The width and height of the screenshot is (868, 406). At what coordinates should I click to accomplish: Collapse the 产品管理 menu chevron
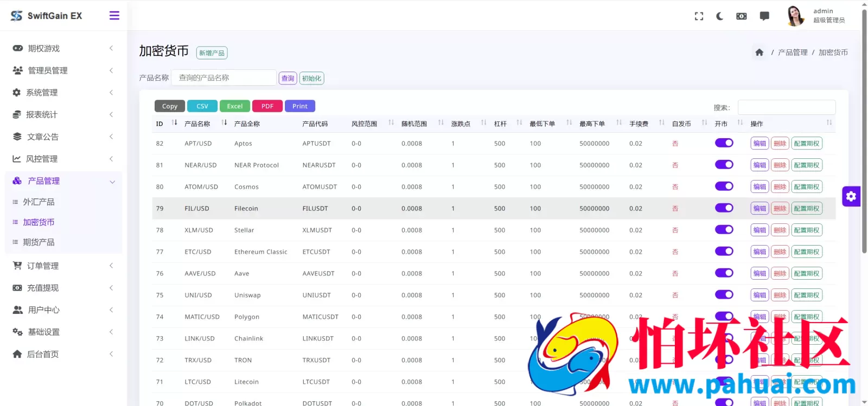(112, 182)
